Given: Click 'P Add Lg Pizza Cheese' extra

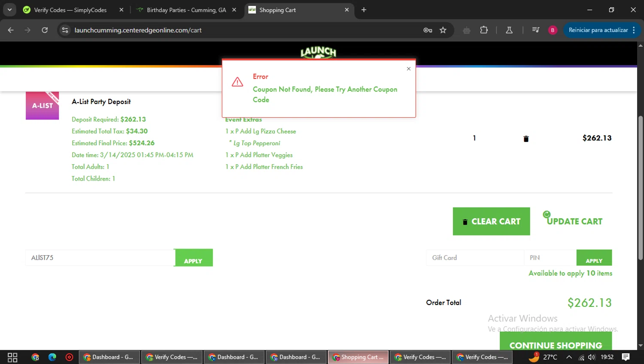Looking at the screenshot, I should (x=261, y=132).
